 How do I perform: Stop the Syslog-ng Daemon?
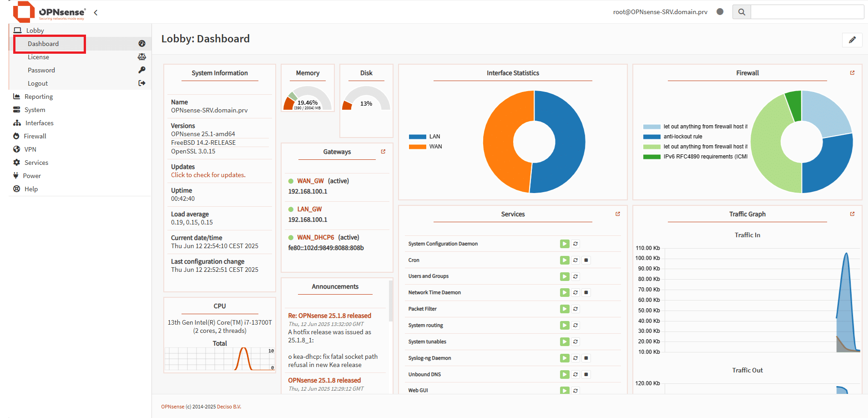pos(586,358)
